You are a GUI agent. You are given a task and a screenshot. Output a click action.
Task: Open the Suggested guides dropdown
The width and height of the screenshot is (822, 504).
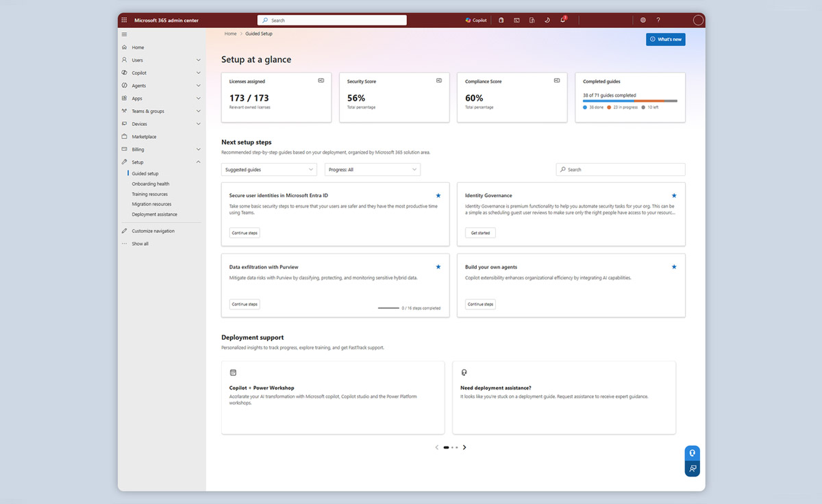coord(269,169)
